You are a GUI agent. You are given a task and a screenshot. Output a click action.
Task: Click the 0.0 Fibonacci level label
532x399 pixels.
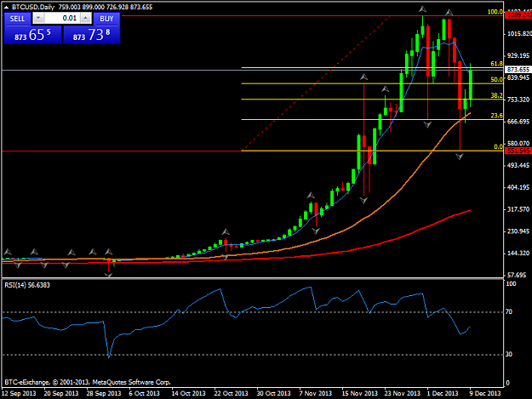499,147
